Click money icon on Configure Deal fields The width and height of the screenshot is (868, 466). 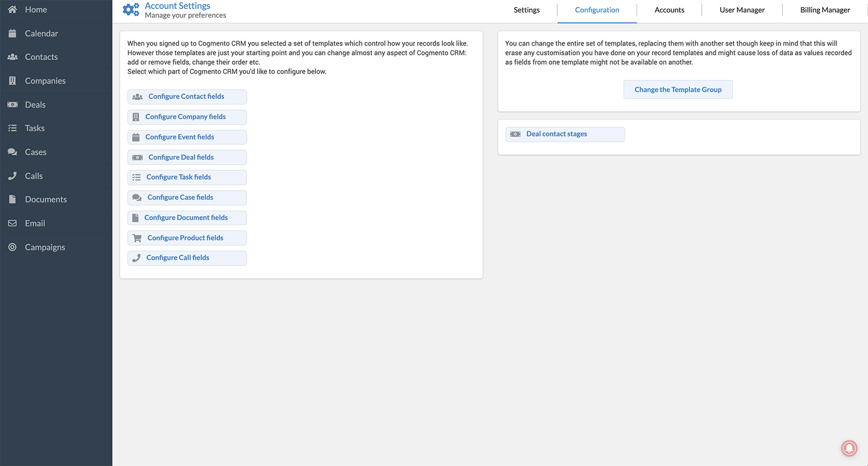(x=137, y=157)
